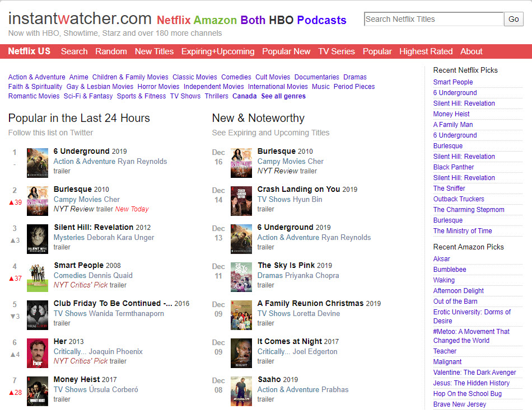Select Netflix US in the navigation bar
The width and height of the screenshot is (532, 410).
(29, 51)
